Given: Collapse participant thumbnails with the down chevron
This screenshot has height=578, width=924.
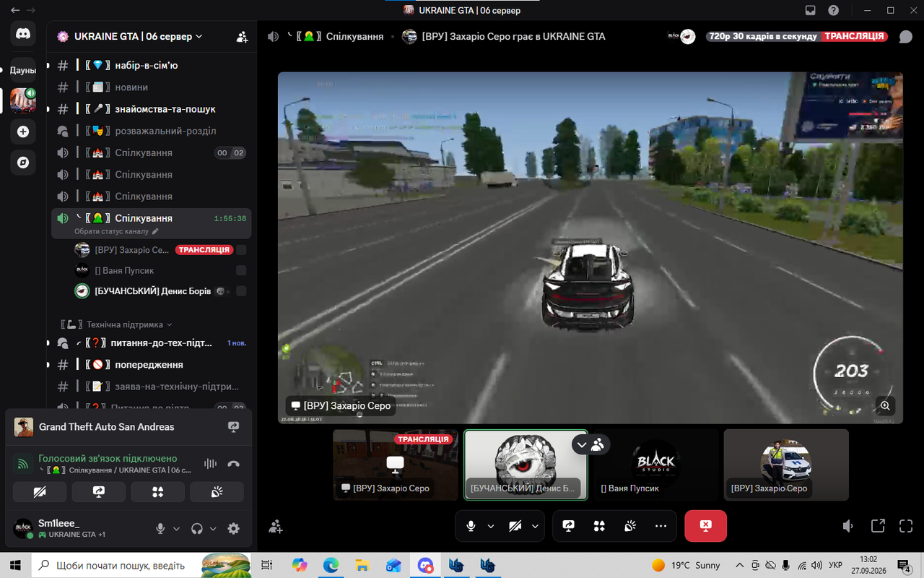Looking at the screenshot, I should [582, 445].
